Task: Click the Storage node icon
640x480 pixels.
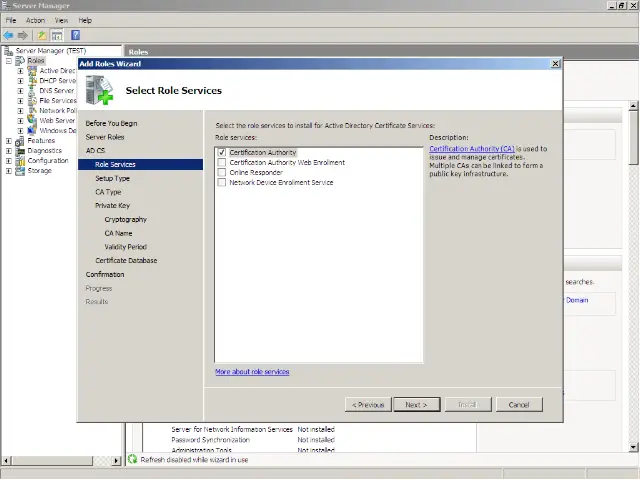Action: tap(20, 171)
